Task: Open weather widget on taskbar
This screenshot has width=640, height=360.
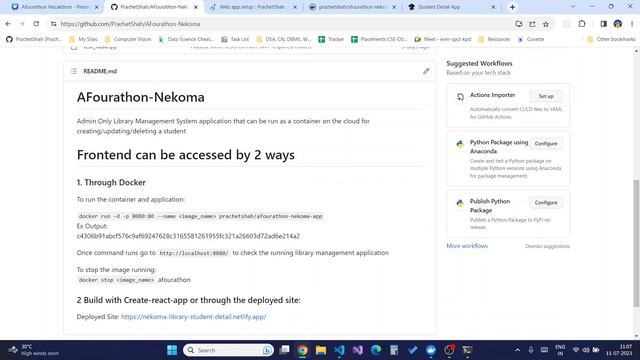Action: point(34,350)
